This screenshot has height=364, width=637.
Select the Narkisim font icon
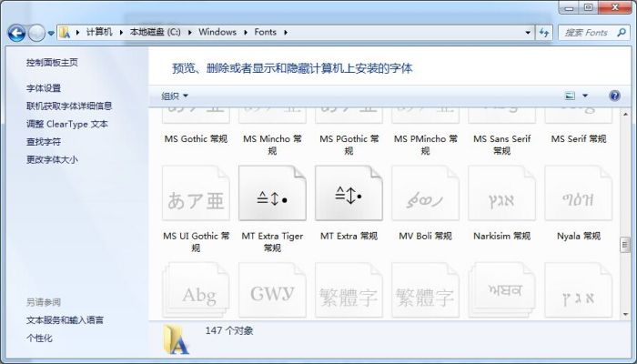(501, 193)
